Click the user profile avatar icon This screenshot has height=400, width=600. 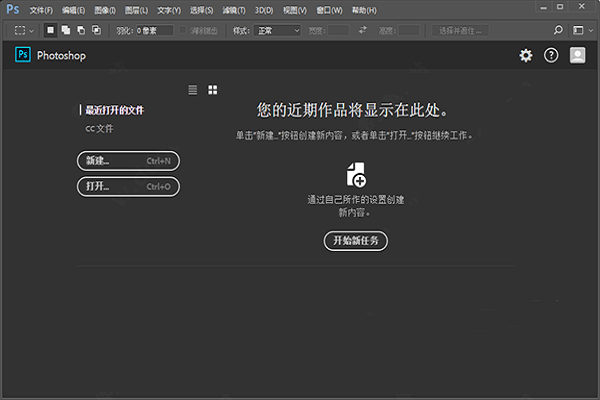(x=577, y=56)
